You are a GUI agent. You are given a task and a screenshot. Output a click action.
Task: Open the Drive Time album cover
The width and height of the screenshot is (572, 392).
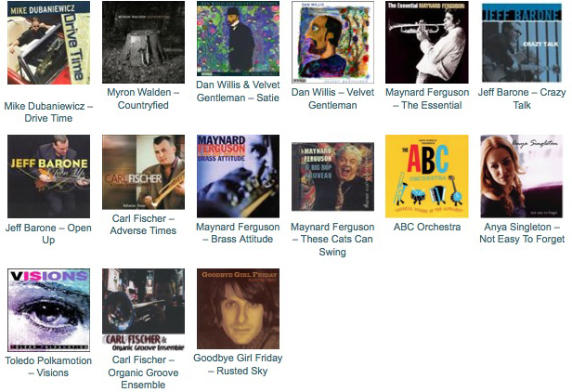(48, 43)
